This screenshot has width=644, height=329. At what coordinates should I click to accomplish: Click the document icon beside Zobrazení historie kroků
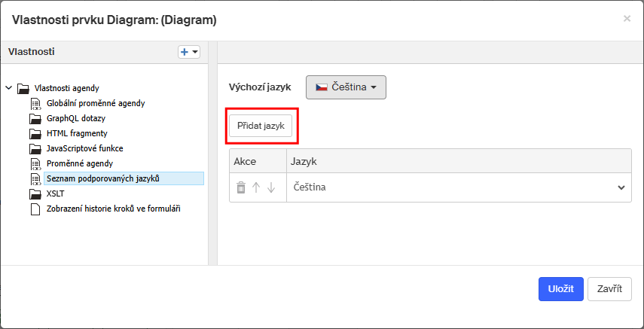click(x=36, y=209)
